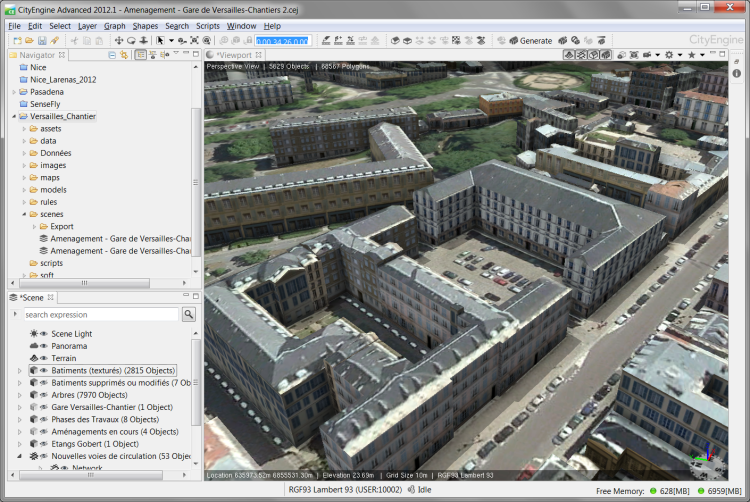Select the Nice_Larenas_2012 project

coord(63,79)
